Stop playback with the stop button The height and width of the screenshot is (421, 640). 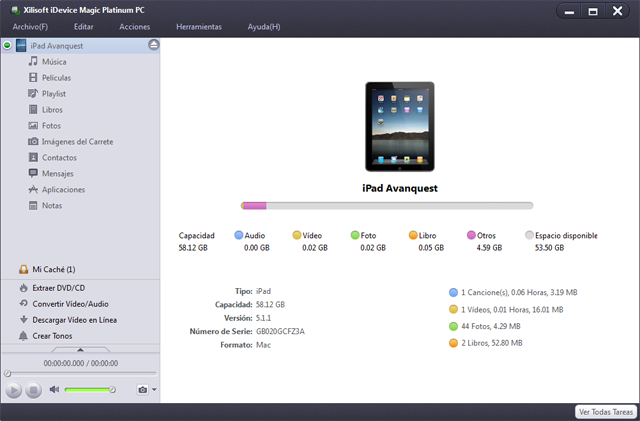[x=33, y=390]
